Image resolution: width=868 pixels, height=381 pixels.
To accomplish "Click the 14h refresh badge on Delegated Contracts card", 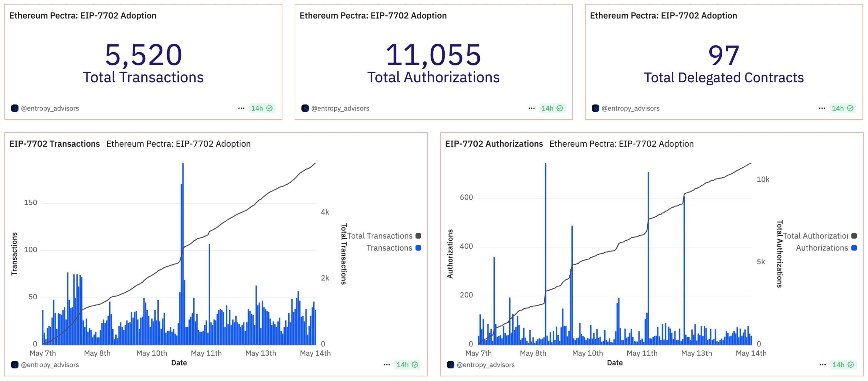I will point(842,108).
